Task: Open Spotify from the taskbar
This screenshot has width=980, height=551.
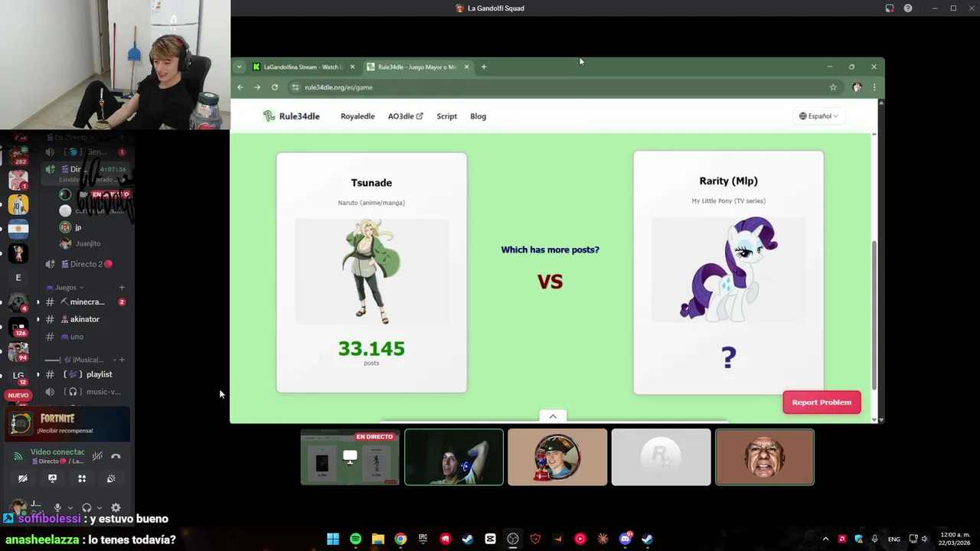Action: pyautogui.click(x=355, y=539)
